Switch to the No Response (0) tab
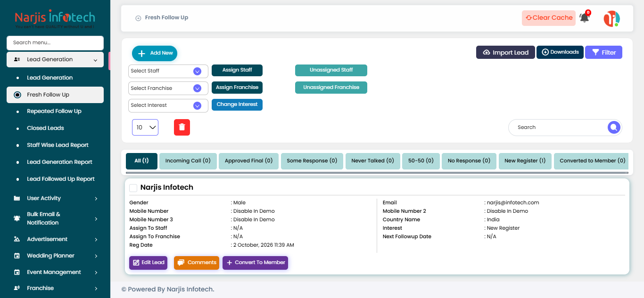 coord(469,161)
